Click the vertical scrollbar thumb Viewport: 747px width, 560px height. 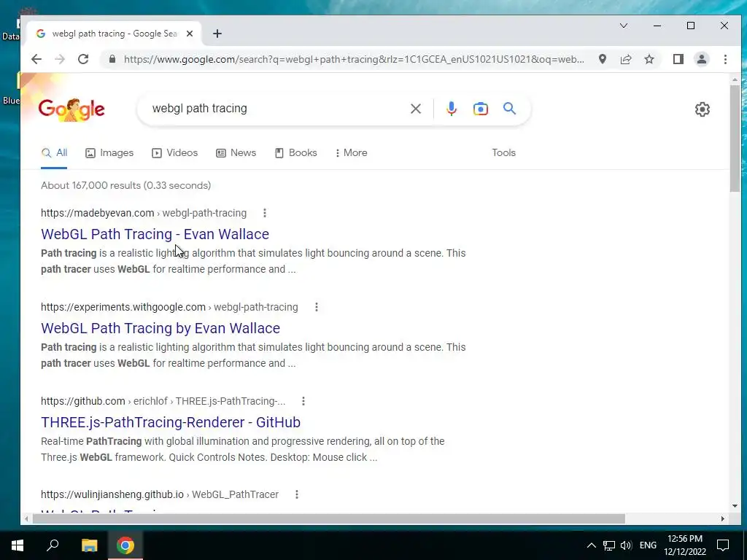pos(735,138)
